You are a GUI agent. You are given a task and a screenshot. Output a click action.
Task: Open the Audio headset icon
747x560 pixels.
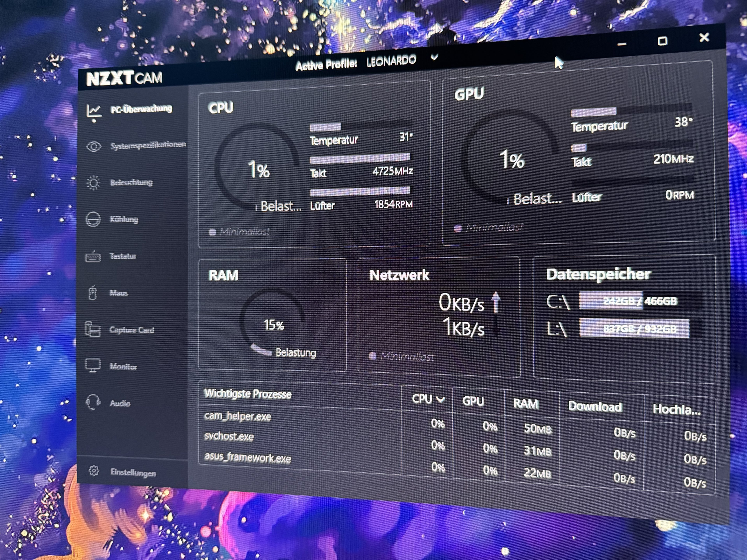(93, 402)
